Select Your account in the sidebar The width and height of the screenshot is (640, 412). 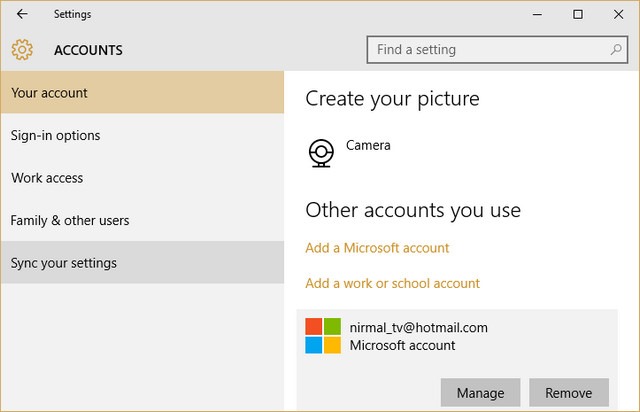pos(142,93)
